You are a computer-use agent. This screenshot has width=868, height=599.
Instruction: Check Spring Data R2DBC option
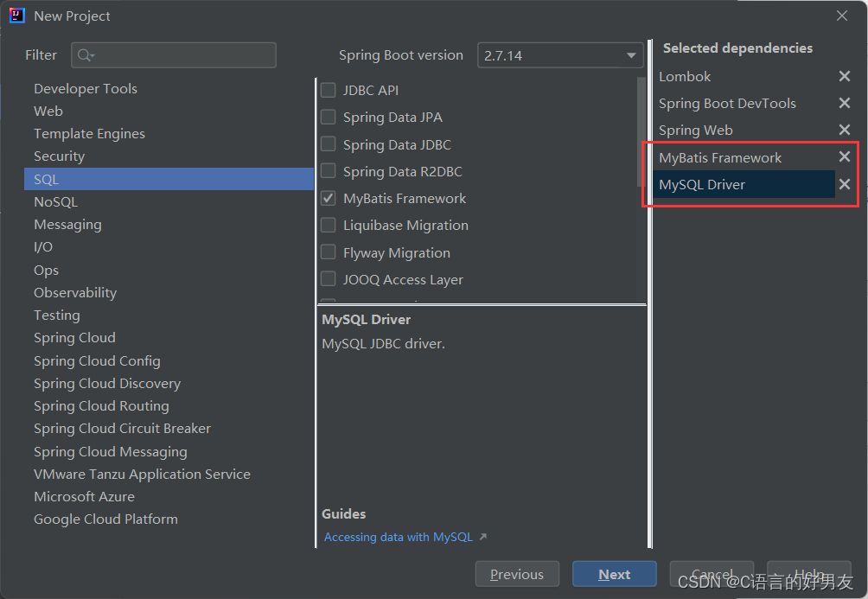[x=329, y=171]
